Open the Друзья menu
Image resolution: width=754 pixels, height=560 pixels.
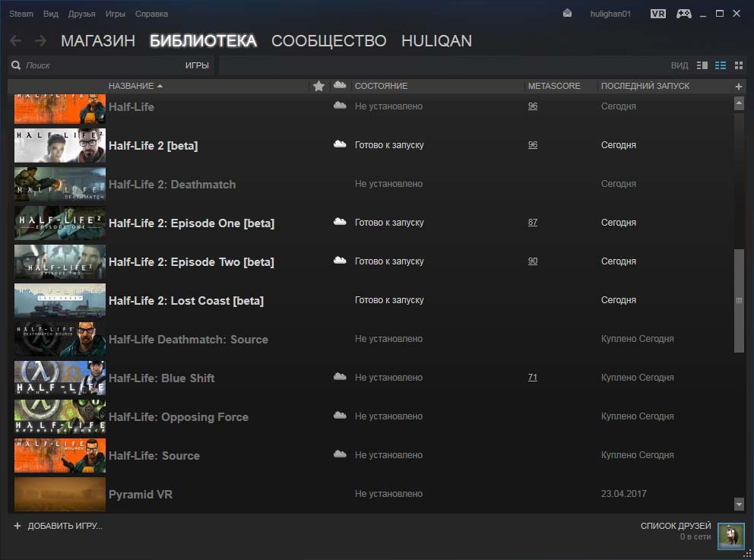click(x=81, y=14)
